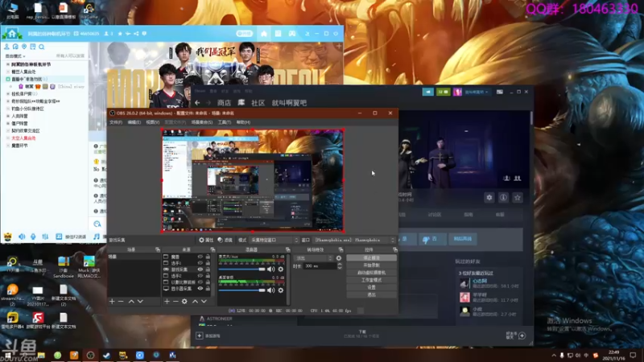
Task: Search inside YY channel list
Action: point(42,47)
